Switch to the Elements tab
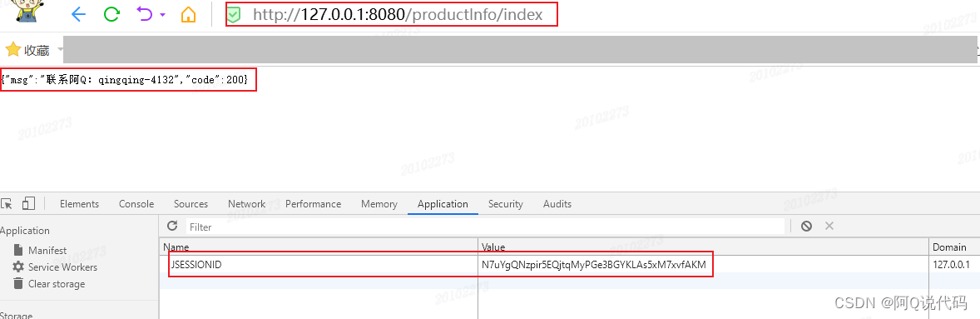980x319 pixels. 79,204
